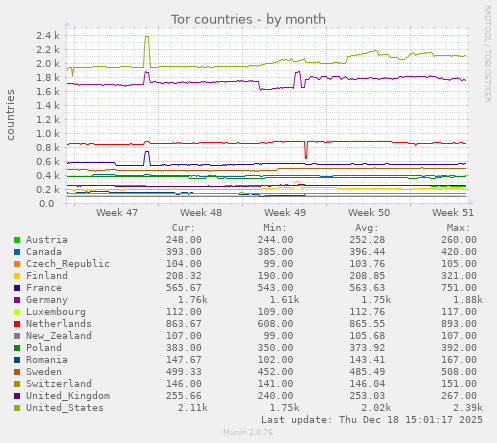The width and height of the screenshot is (497, 443).
Task: Click the Switzerland gold legend swatch
Action: click(17, 384)
